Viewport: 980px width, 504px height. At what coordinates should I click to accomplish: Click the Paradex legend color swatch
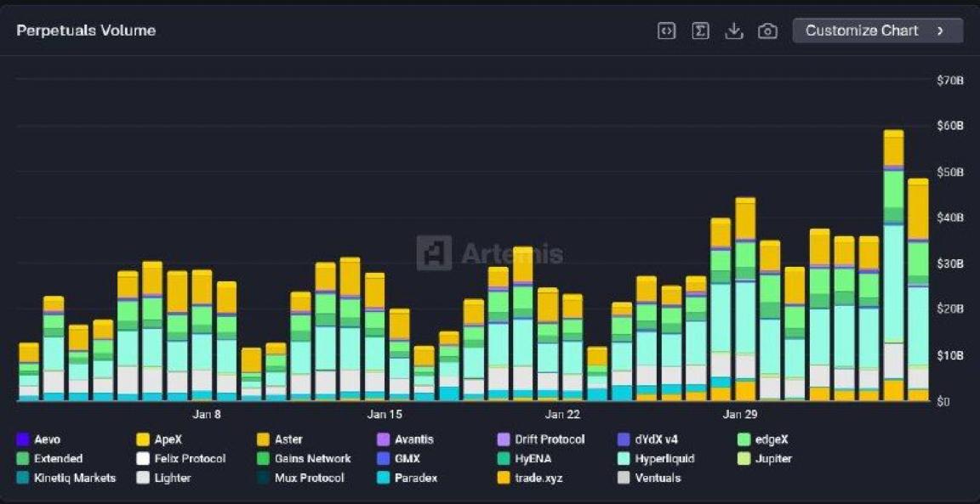point(383,479)
